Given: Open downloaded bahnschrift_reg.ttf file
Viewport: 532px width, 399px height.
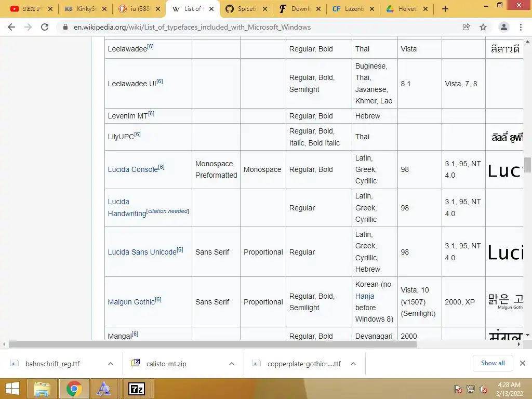Looking at the screenshot, I should tap(52, 364).
